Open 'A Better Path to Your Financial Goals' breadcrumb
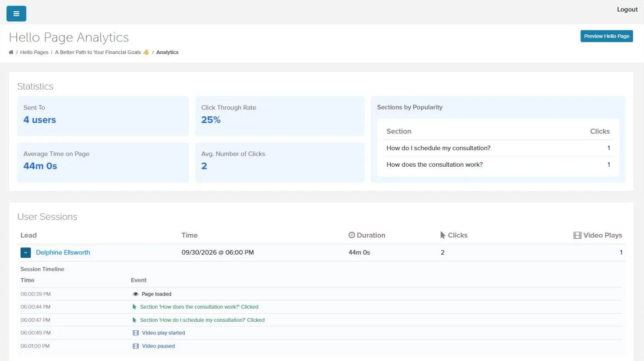Viewport: 644px width, 361px height. point(102,52)
